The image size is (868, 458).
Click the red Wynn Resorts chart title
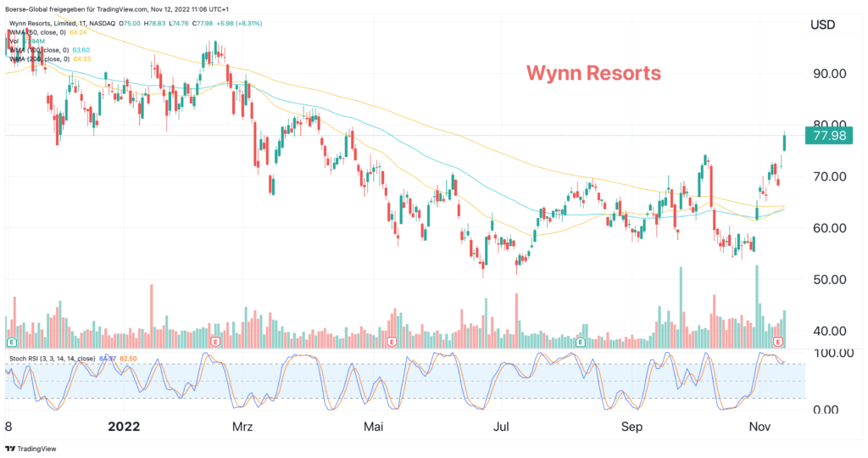coord(593,73)
